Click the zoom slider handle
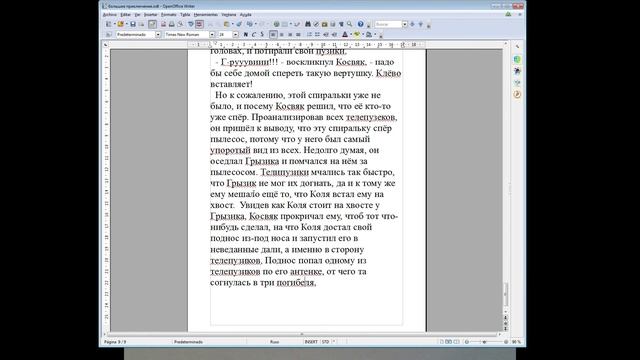 click(484, 342)
